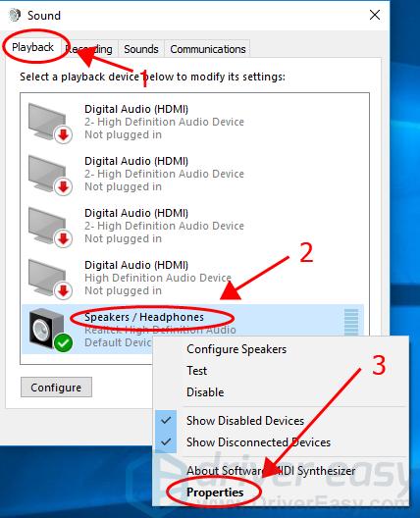The image size is (420, 518).
Task: Switch to the Playback tab
Action: coord(32,47)
